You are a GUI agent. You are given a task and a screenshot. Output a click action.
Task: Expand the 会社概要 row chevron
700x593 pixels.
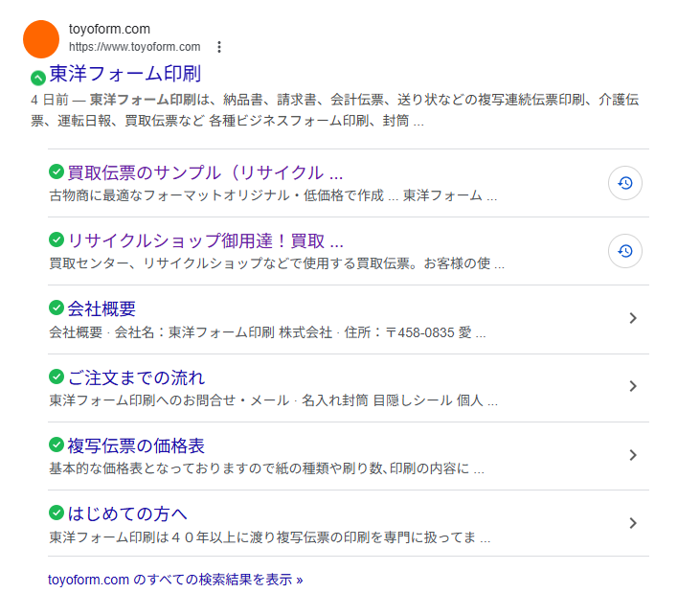coord(632,318)
